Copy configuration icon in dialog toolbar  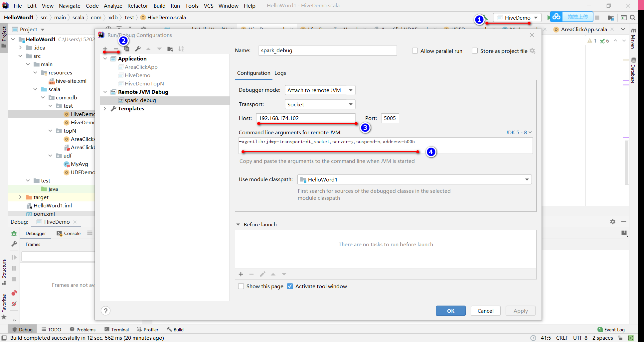127,49
